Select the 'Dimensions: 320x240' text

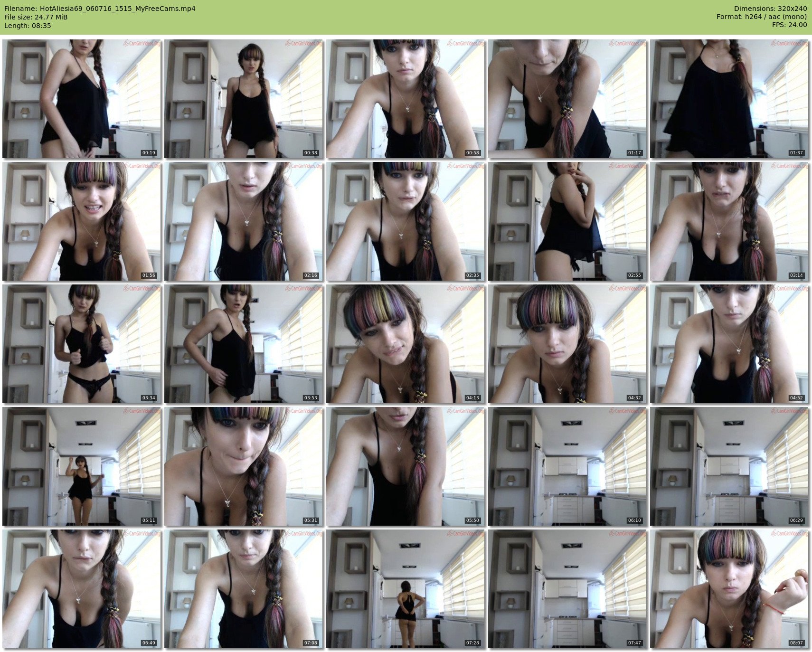click(x=770, y=9)
